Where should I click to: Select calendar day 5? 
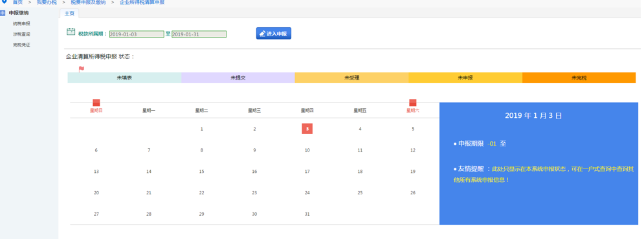[413, 129]
